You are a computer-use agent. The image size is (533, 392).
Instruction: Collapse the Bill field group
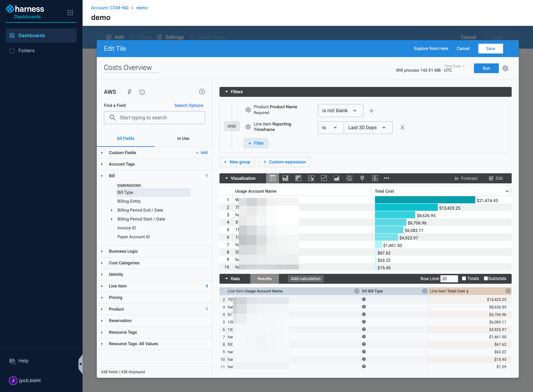coord(154,176)
